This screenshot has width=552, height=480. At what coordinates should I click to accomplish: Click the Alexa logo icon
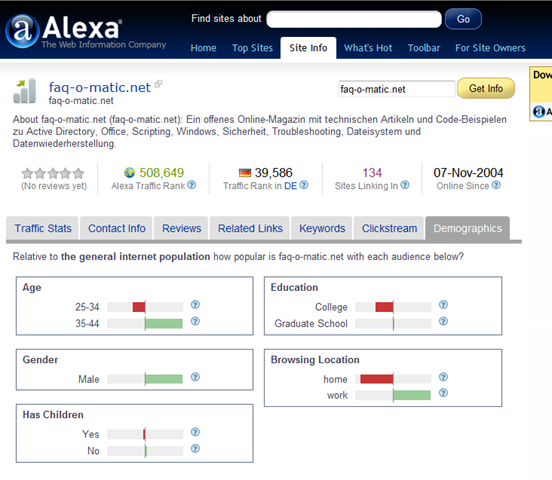(x=22, y=31)
